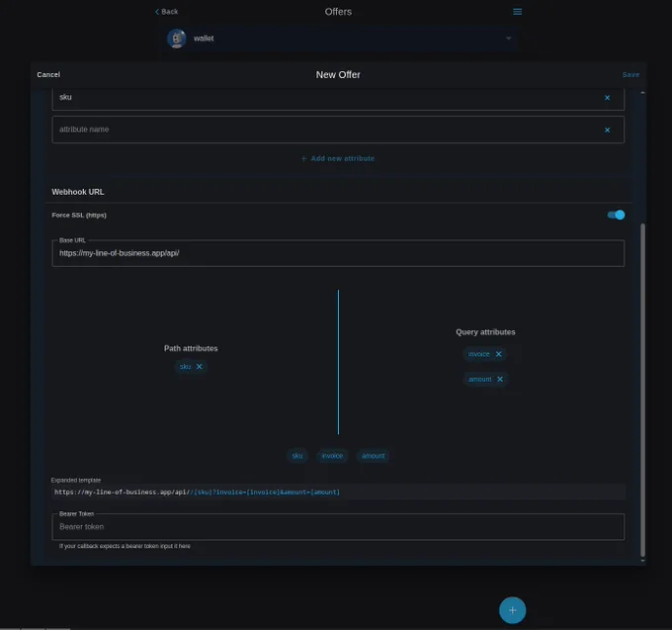
Task: Remove sku from Path attributes
Action: click(200, 367)
